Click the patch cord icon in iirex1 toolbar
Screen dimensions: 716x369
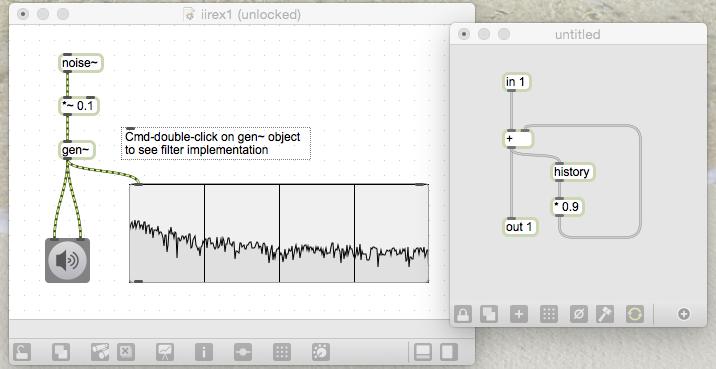(243, 352)
